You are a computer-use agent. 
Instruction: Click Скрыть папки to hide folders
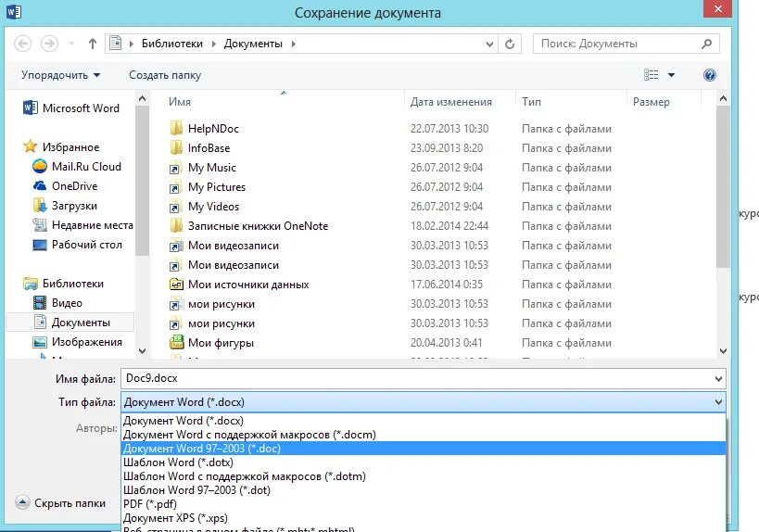pyautogui.click(x=60, y=503)
